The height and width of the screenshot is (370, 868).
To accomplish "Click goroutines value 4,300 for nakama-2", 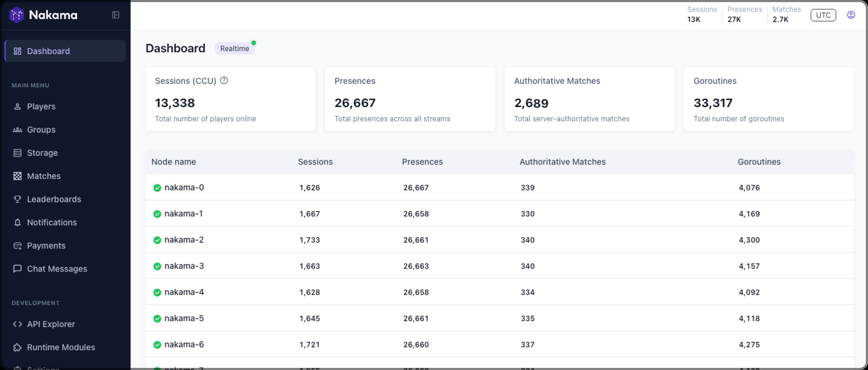I will tap(749, 240).
